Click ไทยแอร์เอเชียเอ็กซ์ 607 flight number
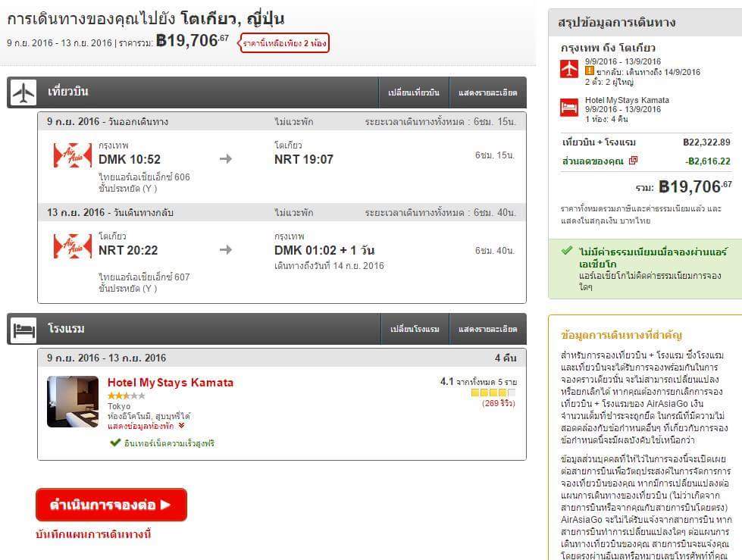Screen dimensions: 742x560 [144, 277]
